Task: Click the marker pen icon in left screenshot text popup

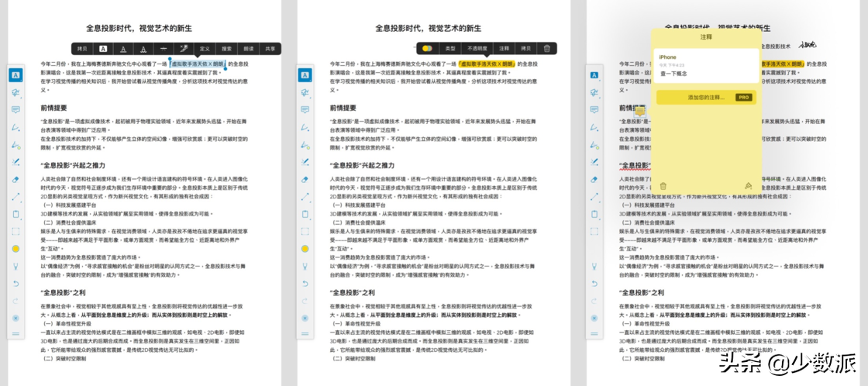Action: [x=184, y=49]
